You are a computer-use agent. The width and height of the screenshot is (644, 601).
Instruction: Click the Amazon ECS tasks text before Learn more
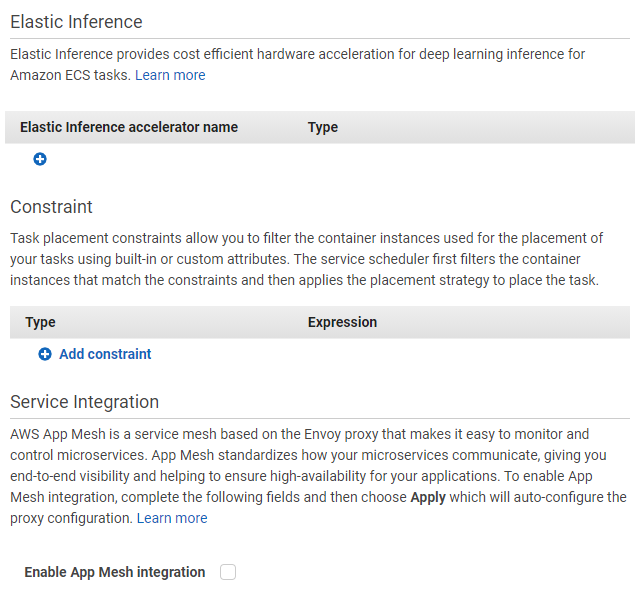click(70, 75)
